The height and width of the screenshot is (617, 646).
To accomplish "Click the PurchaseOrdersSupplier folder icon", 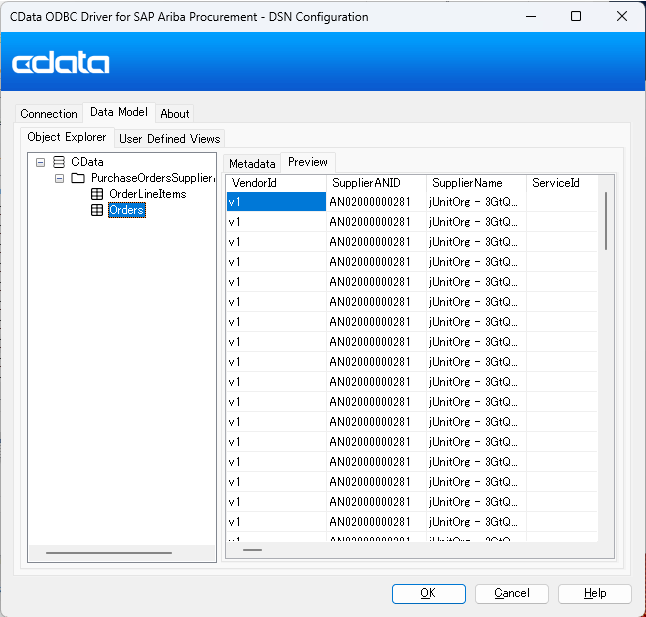I will pyautogui.click(x=78, y=178).
